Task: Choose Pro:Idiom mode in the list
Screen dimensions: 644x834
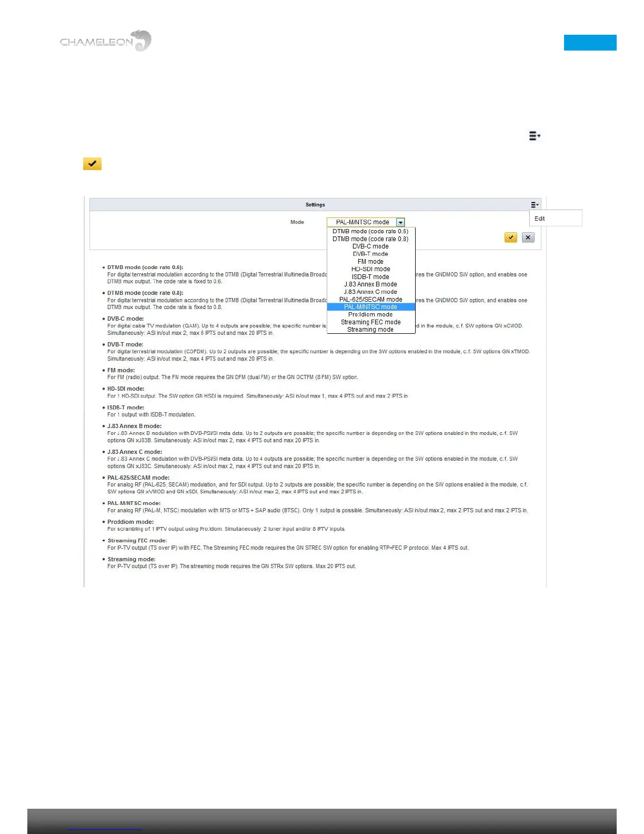Action: (371, 314)
